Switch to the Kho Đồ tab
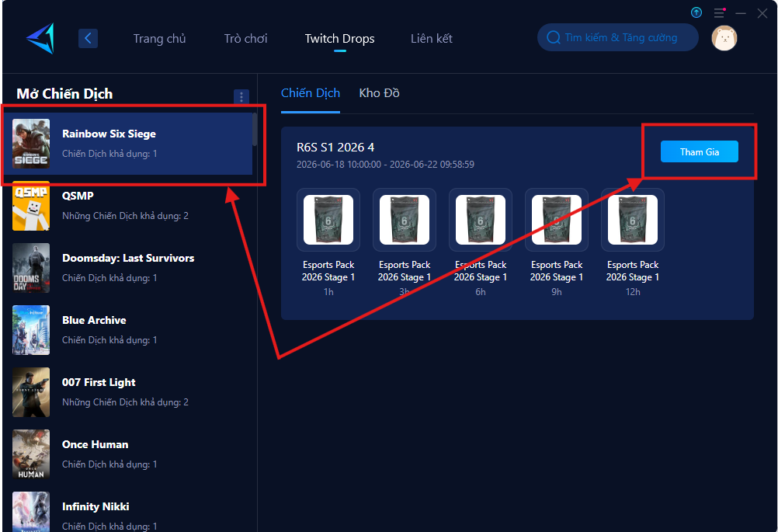778x532 pixels. [x=380, y=93]
